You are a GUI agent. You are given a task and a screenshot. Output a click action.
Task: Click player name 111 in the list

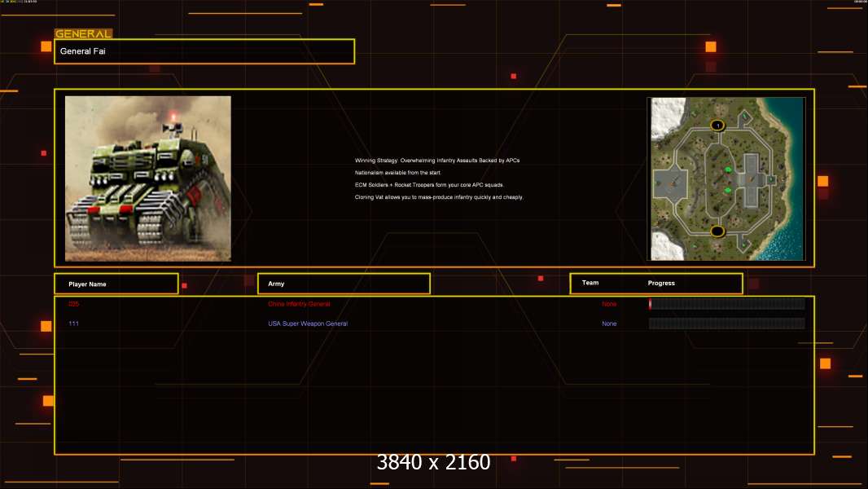click(x=73, y=324)
